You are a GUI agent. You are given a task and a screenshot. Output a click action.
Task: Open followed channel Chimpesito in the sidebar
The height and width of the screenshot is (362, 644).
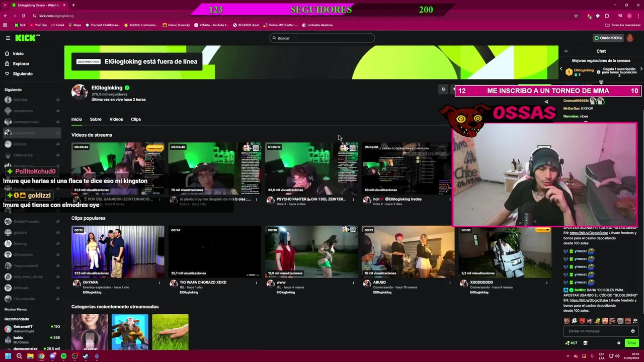32,254
